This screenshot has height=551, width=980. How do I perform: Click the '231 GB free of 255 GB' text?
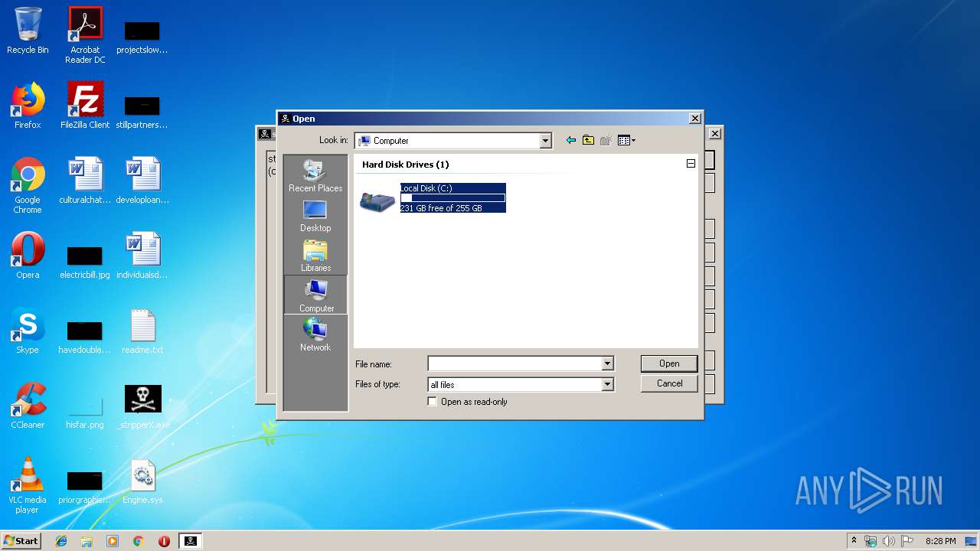[441, 208]
